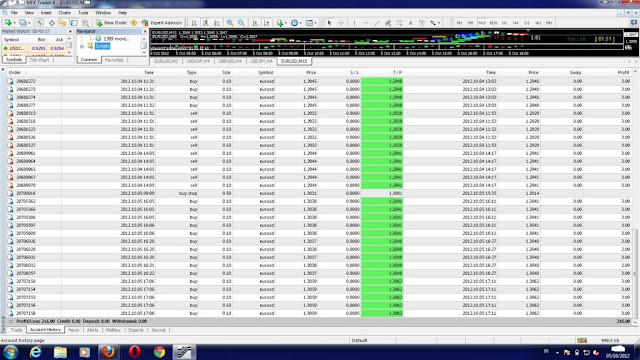The image size is (640, 360).
Task: Toggle the Navigator folder-star icon
Action: click(x=62, y=23)
